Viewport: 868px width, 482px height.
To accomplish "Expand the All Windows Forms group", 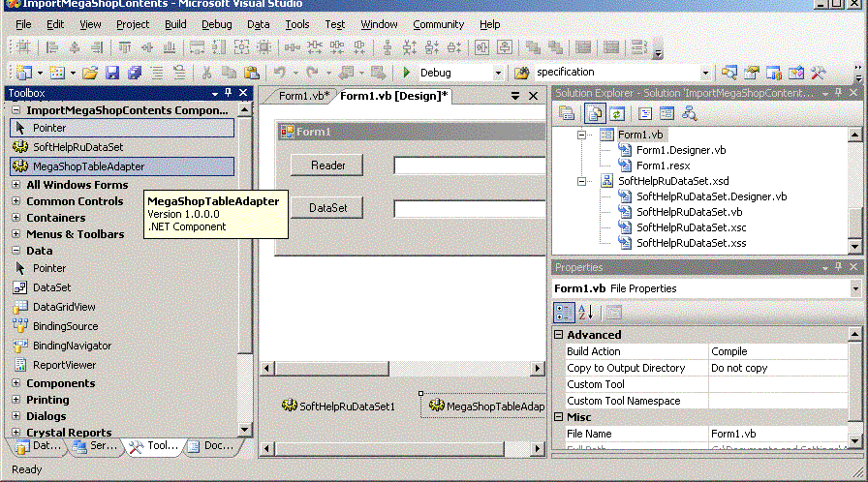I will coord(16,184).
